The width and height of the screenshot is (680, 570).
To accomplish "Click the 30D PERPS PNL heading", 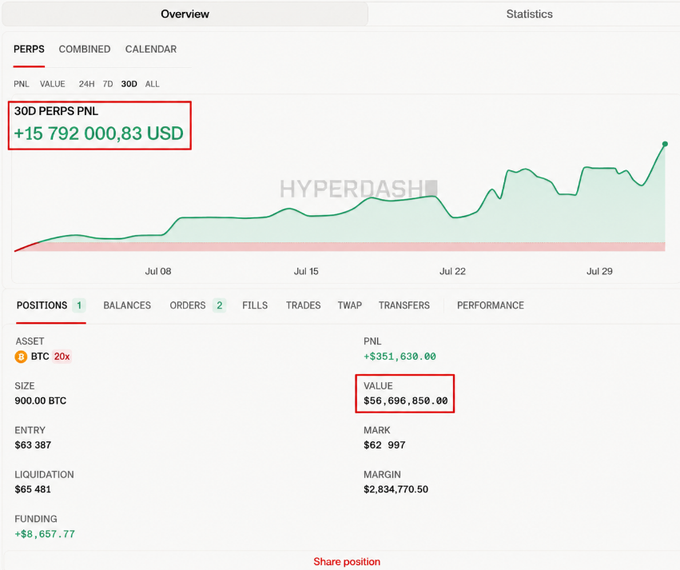I will [56, 111].
